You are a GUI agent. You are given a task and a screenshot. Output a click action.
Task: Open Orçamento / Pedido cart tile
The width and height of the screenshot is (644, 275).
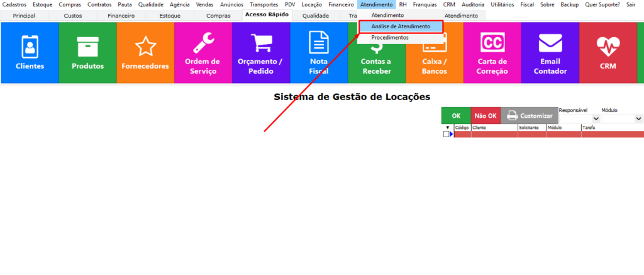pyautogui.click(x=260, y=53)
